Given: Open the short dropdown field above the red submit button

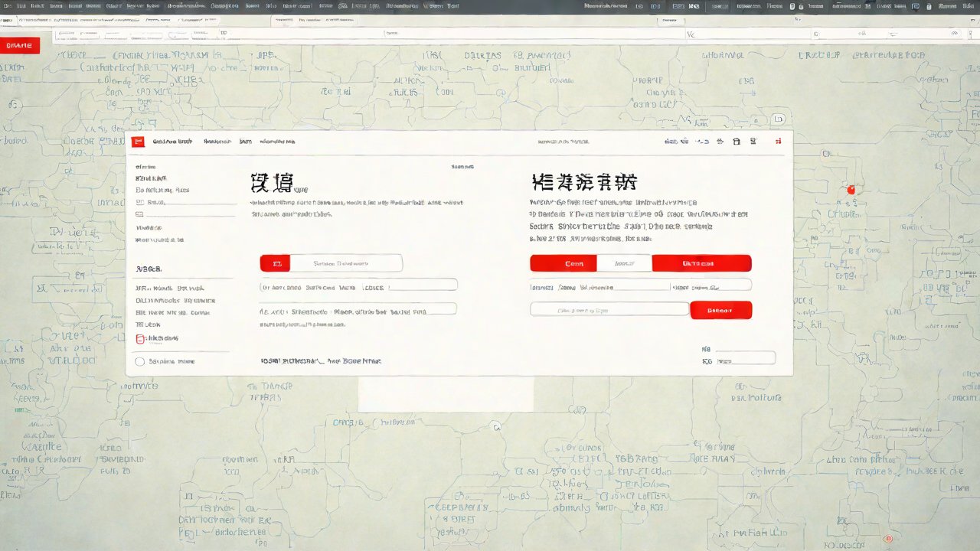Looking at the screenshot, I should pyautogui.click(x=711, y=285).
